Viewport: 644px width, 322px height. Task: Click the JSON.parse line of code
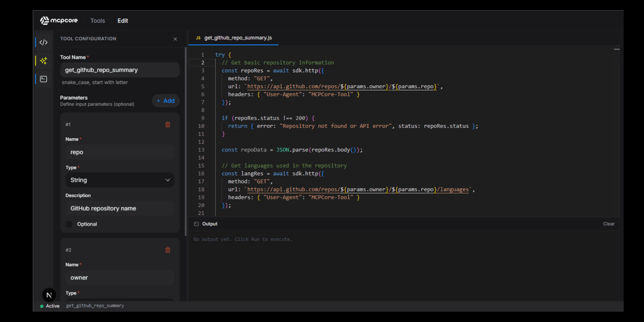(x=292, y=150)
